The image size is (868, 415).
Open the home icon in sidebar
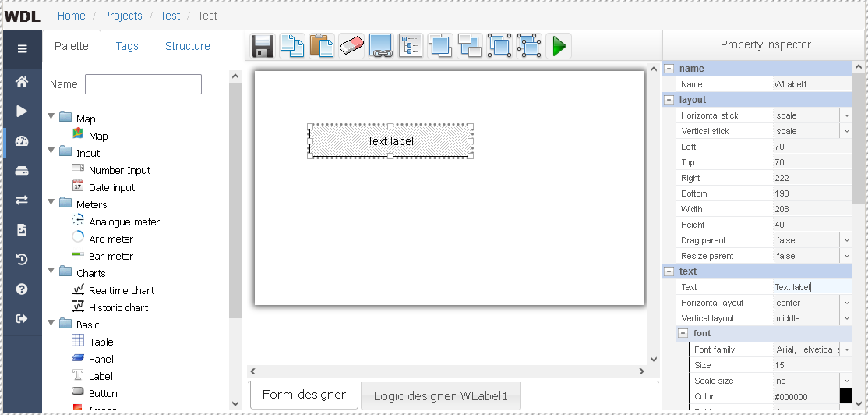pos(22,81)
